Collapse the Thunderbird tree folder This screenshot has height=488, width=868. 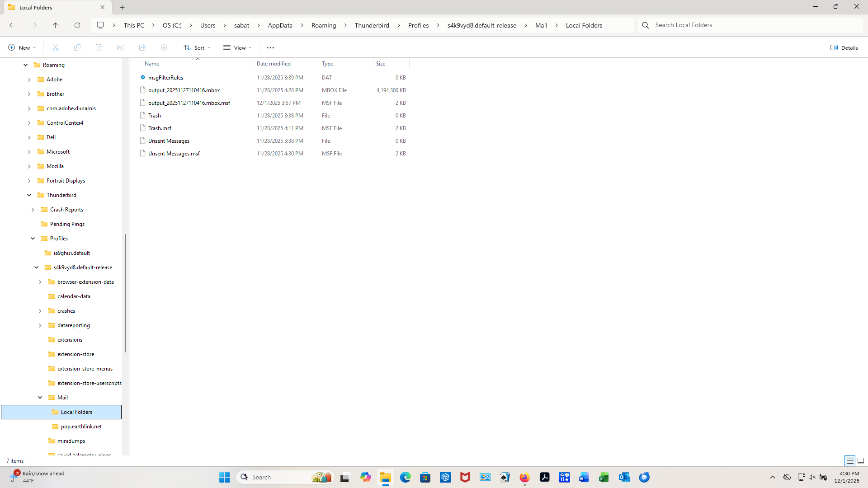29,195
